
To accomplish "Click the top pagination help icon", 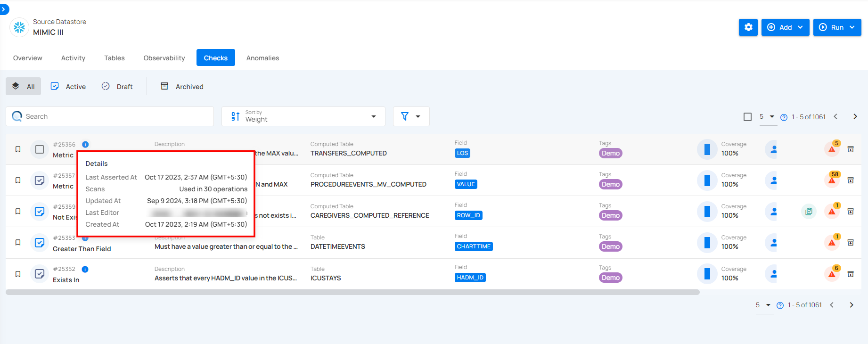I will 784,117.
